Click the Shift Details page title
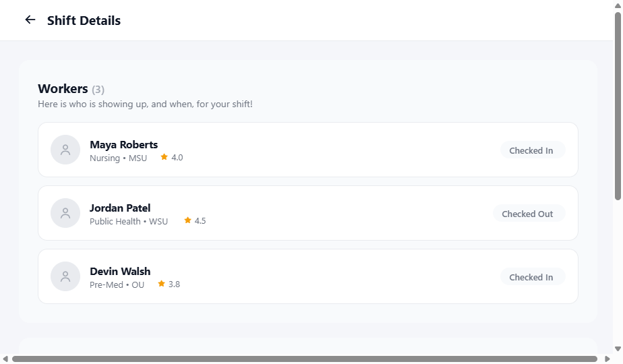The height and width of the screenshot is (364, 623). coord(84,20)
